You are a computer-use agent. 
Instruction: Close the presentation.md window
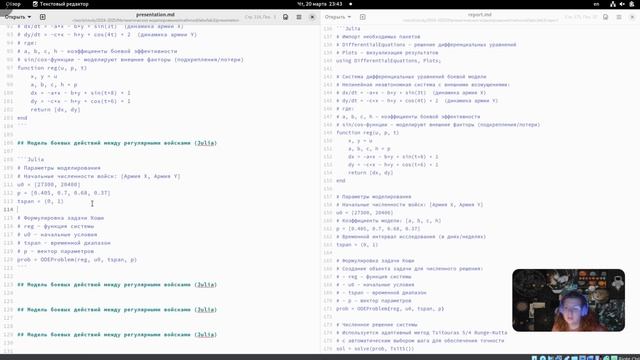312,17
